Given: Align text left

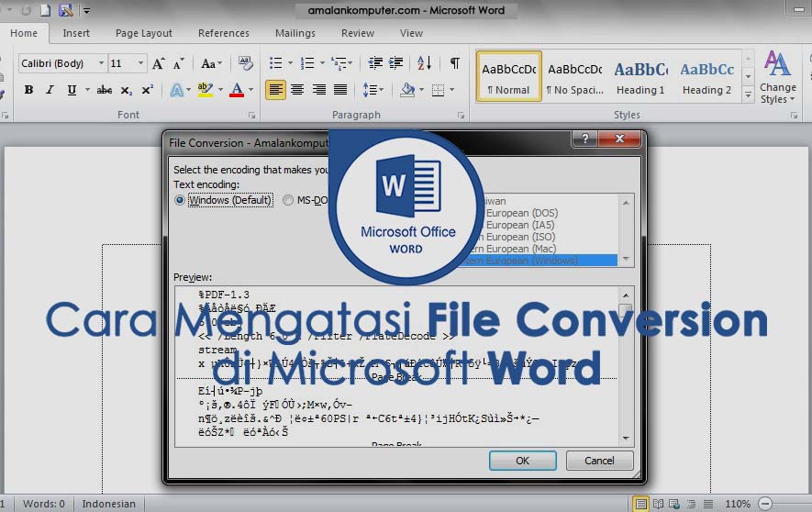Looking at the screenshot, I should 275,90.
